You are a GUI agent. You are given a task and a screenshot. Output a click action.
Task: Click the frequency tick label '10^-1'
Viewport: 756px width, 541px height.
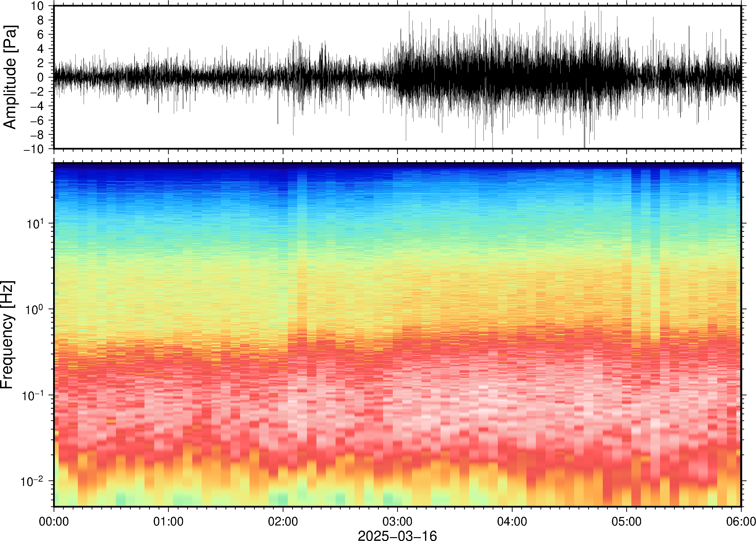tap(33, 395)
